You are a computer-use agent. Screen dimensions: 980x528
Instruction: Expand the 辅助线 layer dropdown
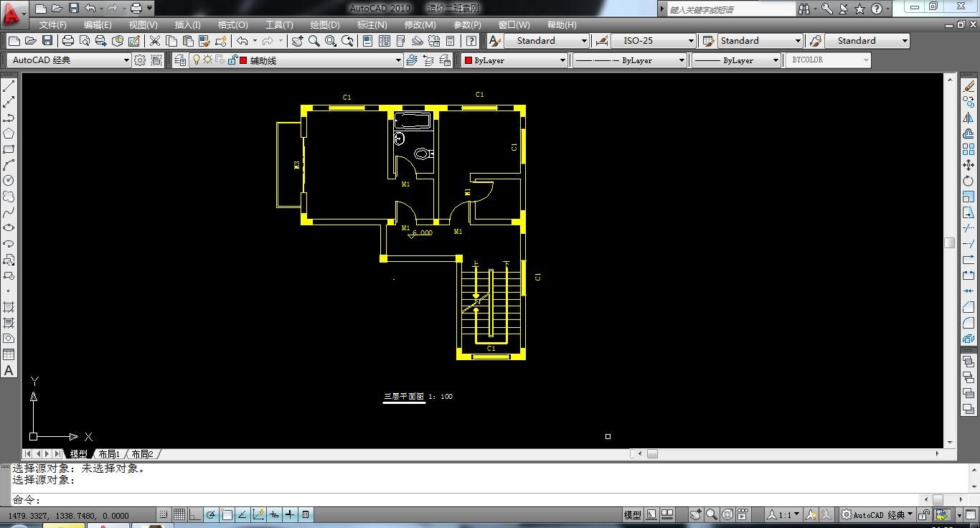tap(398, 60)
